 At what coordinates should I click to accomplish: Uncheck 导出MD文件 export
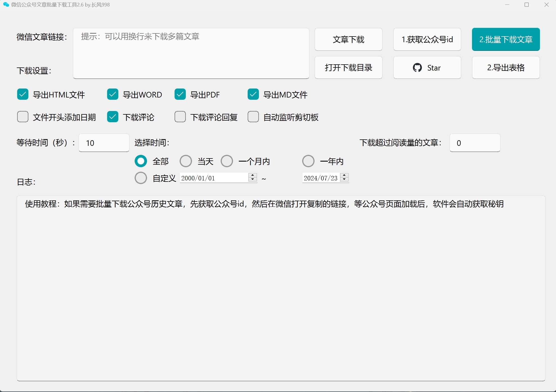[x=253, y=94]
